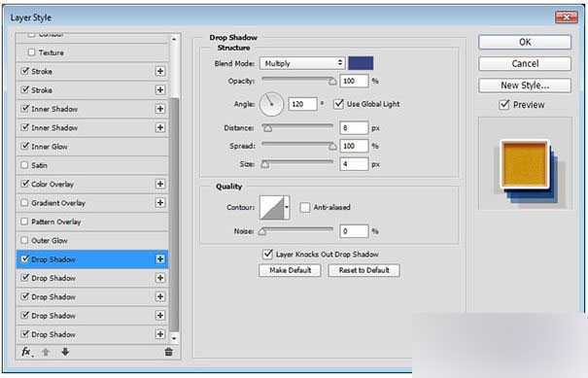Move effect up with the up arrow icon
This screenshot has width=588, height=378.
pyautogui.click(x=46, y=352)
